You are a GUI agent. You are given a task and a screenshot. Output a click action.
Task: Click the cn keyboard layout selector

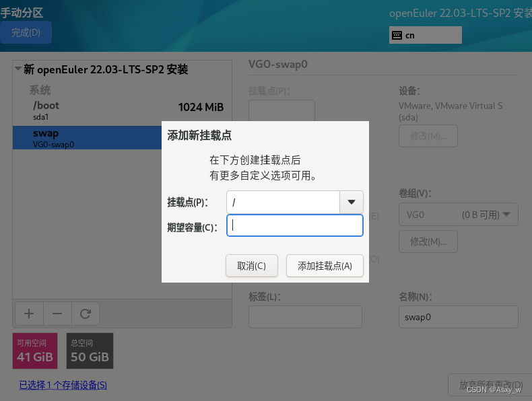(x=426, y=35)
